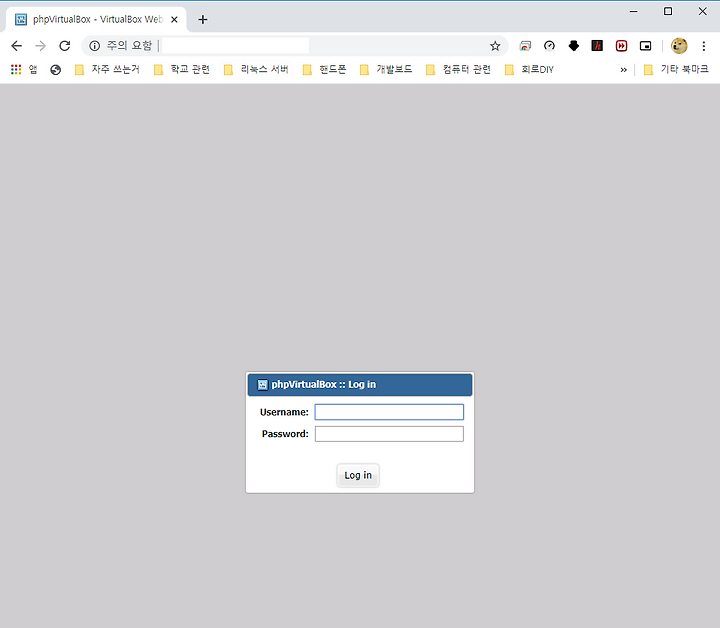The width and height of the screenshot is (720, 628).
Task: Close the Chrome window
Action: (703, 11)
